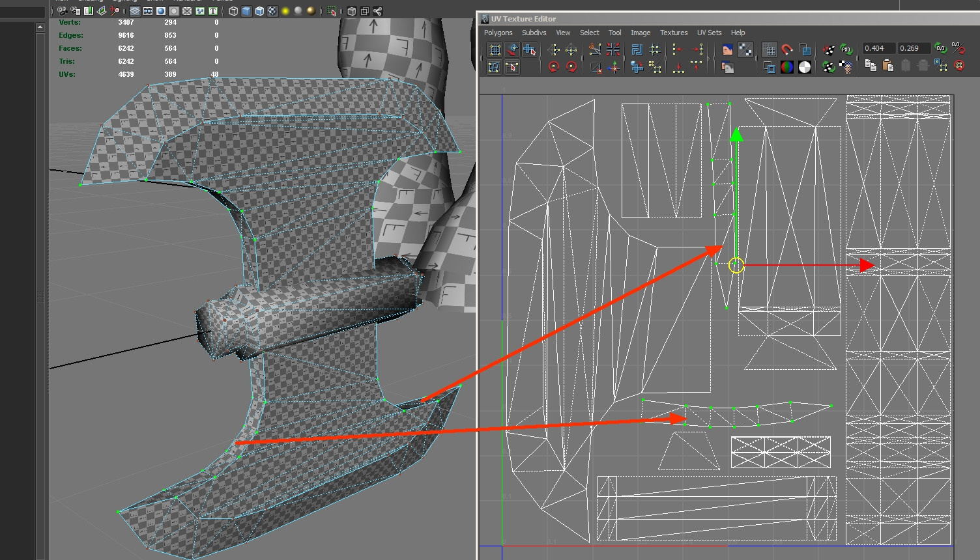Screen dimensions: 980x560
Task: Click the viewport Bookmarks icon
Action: [x=88, y=11]
